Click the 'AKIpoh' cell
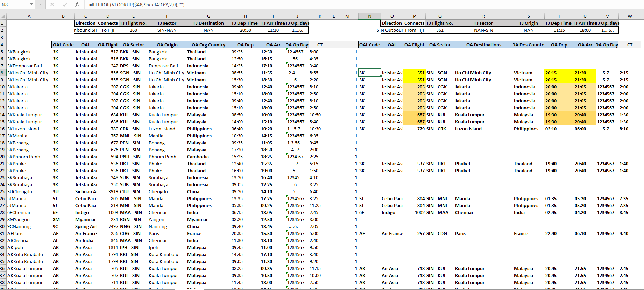644x290 pixels. coord(29,247)
